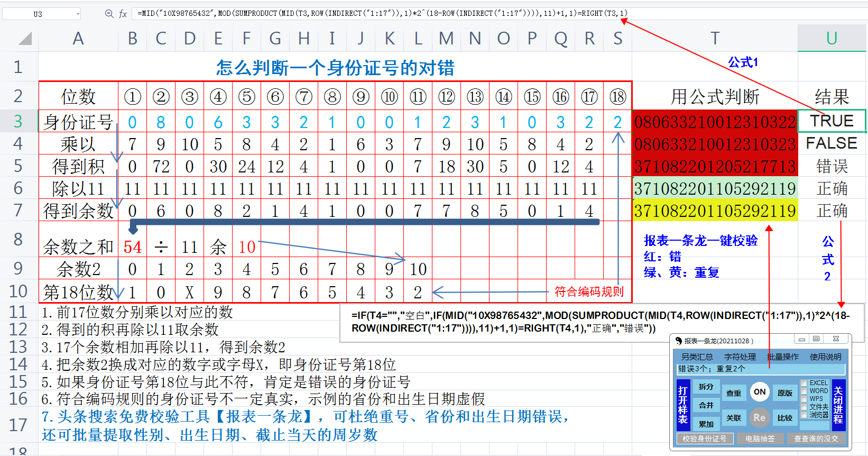
Task: Minimize the 报表一条龙 tool window
Action: click(802, 339)
